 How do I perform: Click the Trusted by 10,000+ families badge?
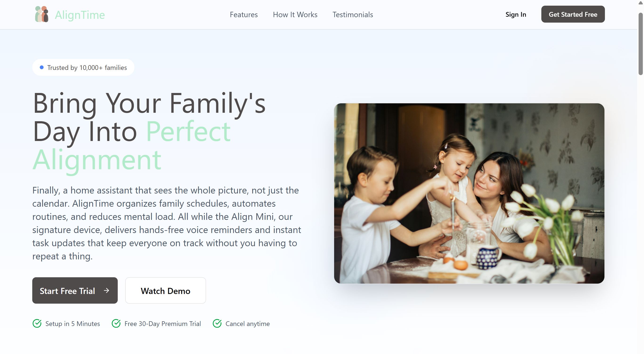click(83, 68)
